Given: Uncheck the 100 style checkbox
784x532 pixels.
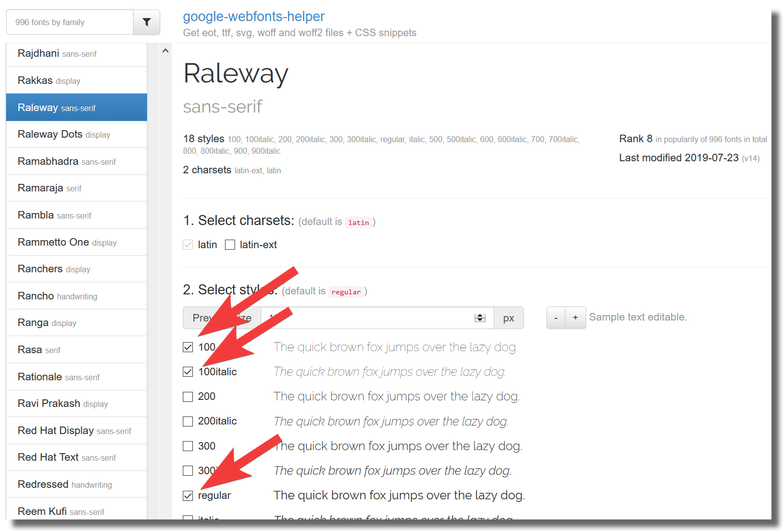Looking at the screenshot, I should pyautogui.click(x=188, y=347).
